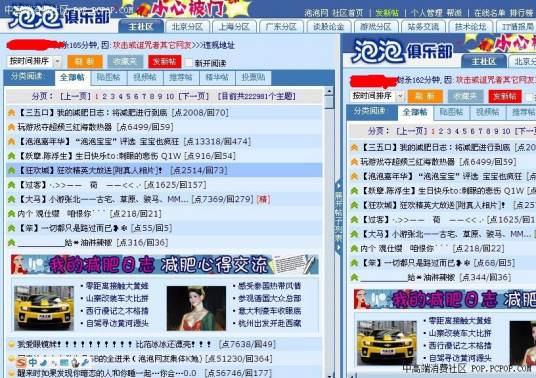Click the Sogou S input method icon
This screenshot has height=378, width=536.
(21, 363)
